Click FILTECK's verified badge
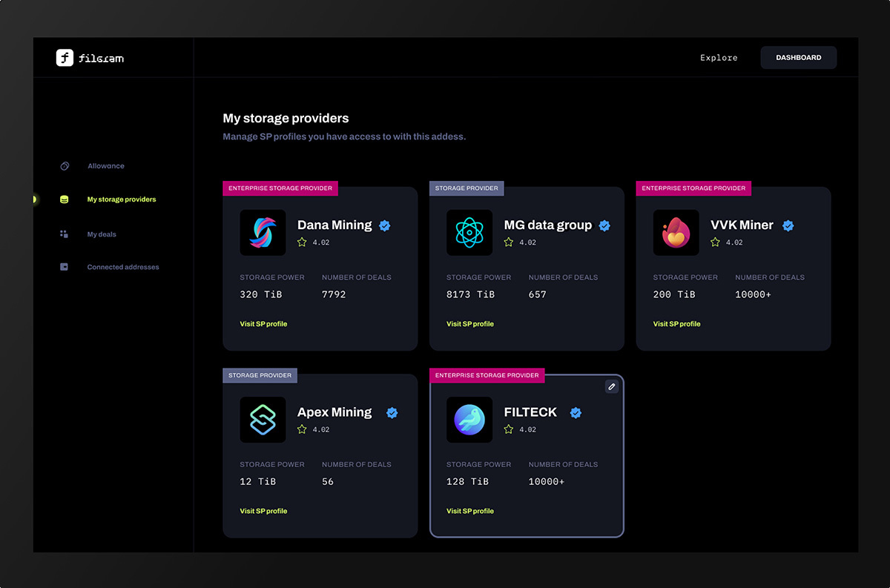 575,412
